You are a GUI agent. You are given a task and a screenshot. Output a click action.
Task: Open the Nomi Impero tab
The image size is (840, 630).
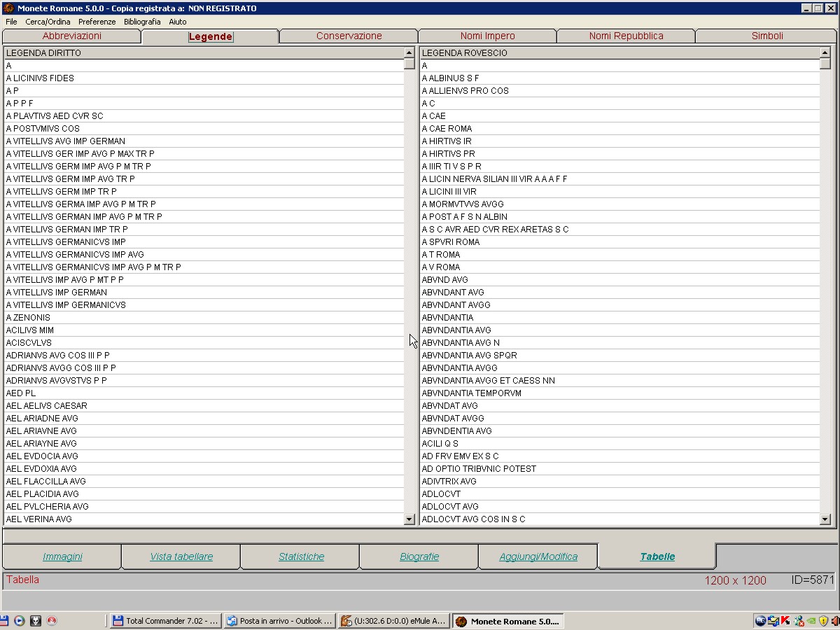(x=487, y=36)
